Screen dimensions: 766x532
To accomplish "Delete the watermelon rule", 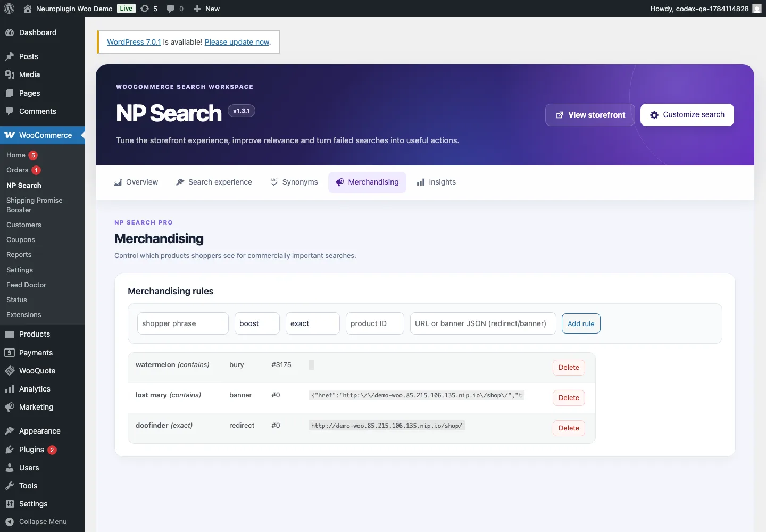I will pos(569,368).
